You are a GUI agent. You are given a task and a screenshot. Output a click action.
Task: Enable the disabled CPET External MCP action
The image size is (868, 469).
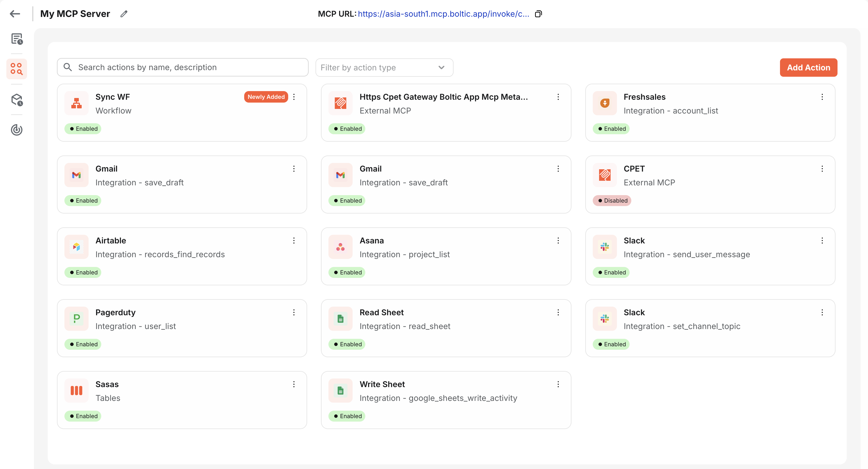612,200
